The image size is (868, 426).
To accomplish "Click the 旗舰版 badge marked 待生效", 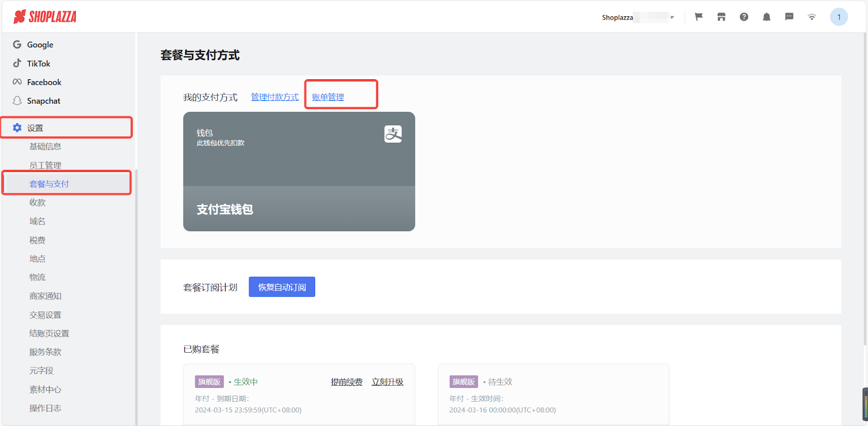I will click(x=464, y=382).
